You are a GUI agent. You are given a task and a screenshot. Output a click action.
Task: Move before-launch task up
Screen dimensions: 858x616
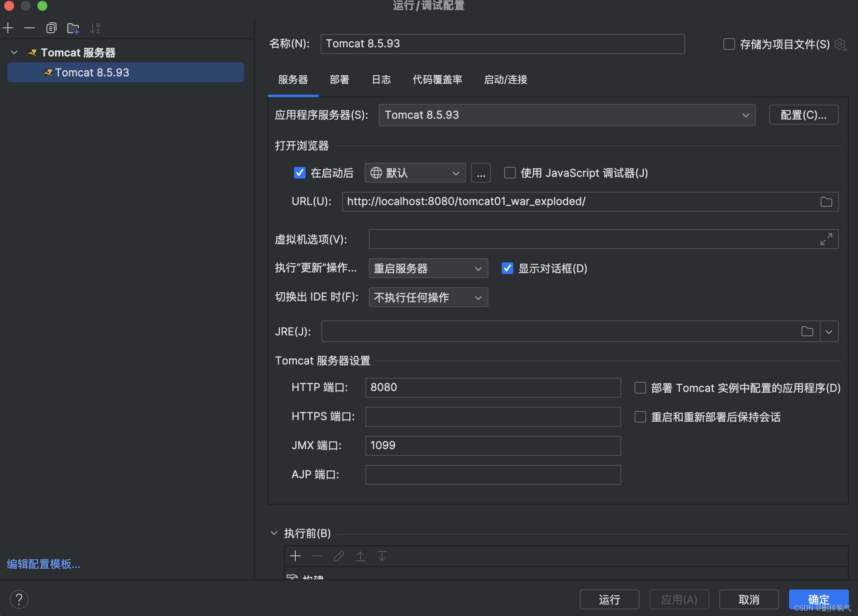coord(360,556)
